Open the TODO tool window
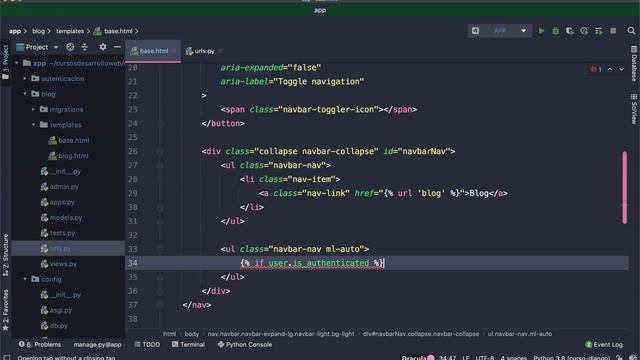This screenshot has height=360, width=640. 147,344
